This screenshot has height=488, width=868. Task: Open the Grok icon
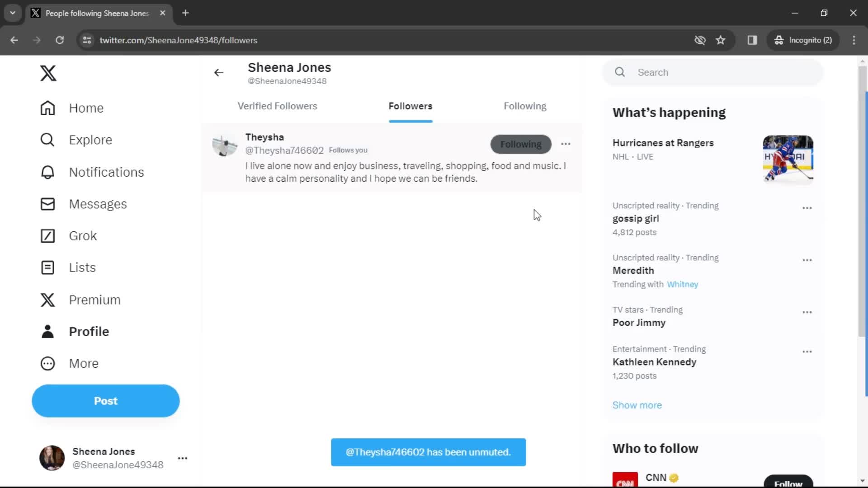pyautogui.click(x=47, y=236)
